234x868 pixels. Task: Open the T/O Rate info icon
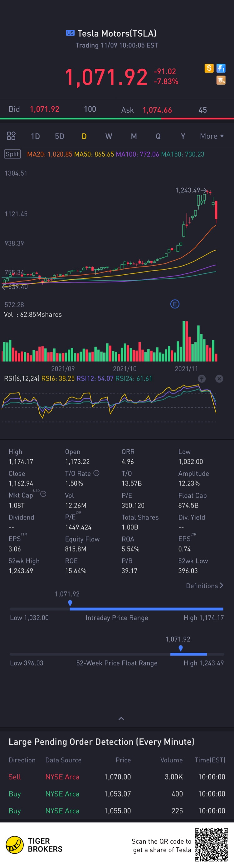(96, 473)
